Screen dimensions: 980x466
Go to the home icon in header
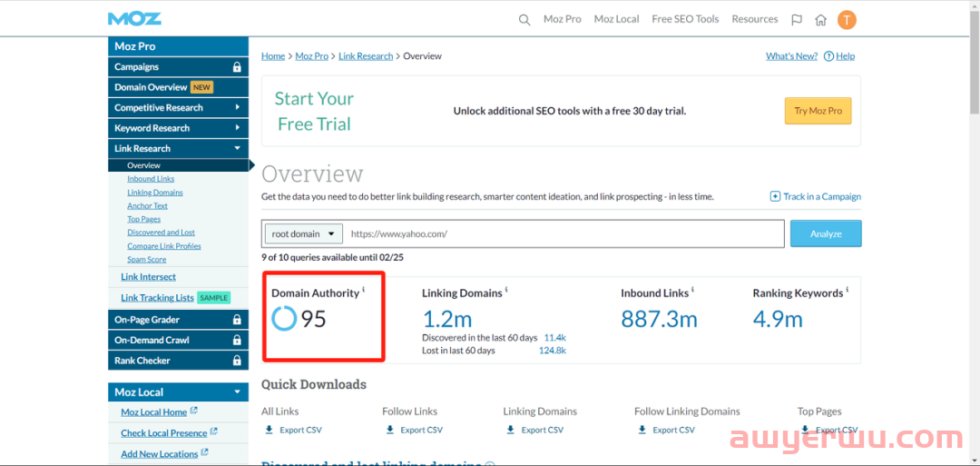pos(820,19)
